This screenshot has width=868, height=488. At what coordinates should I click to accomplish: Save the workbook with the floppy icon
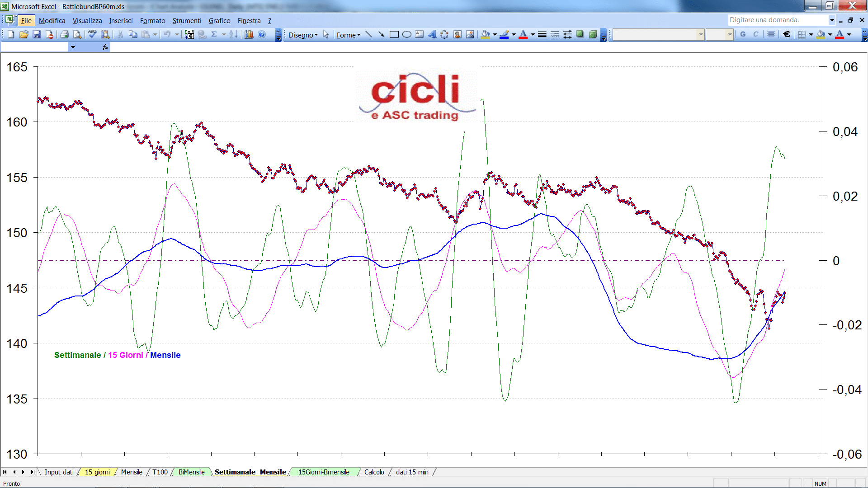click(x=37, y=34)
